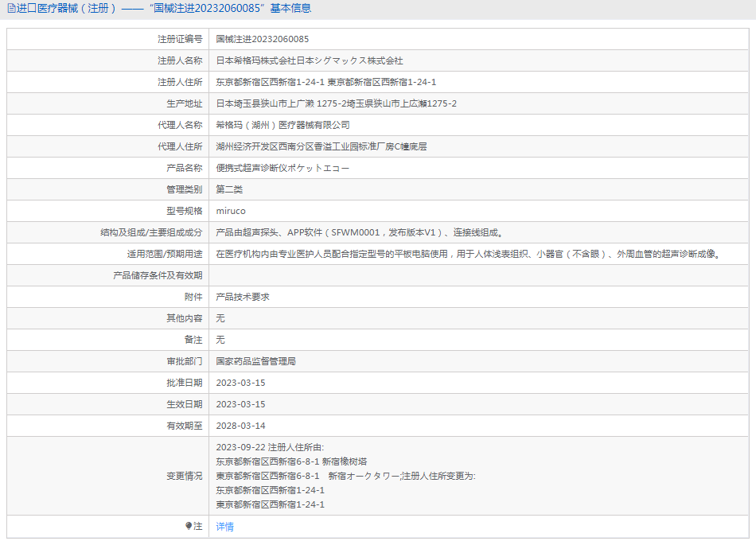Viewport: 756px width, 545px height.
Task: Select the 其他内容 row label
Action: click(184, 318)
